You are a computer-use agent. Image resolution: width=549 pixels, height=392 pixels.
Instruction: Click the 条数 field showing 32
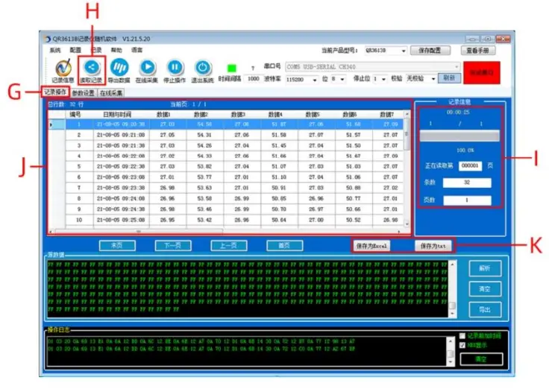point(467,183)
